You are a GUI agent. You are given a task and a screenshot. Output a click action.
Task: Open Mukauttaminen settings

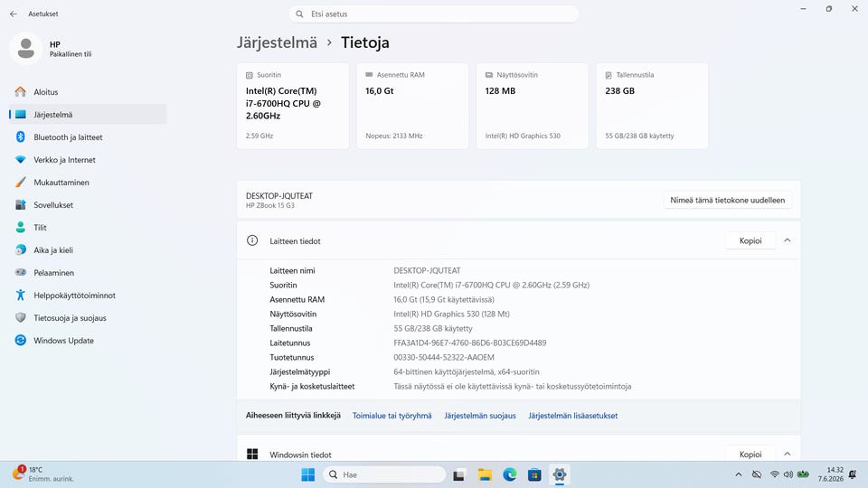pyautogui.click(x=88, y=183)
